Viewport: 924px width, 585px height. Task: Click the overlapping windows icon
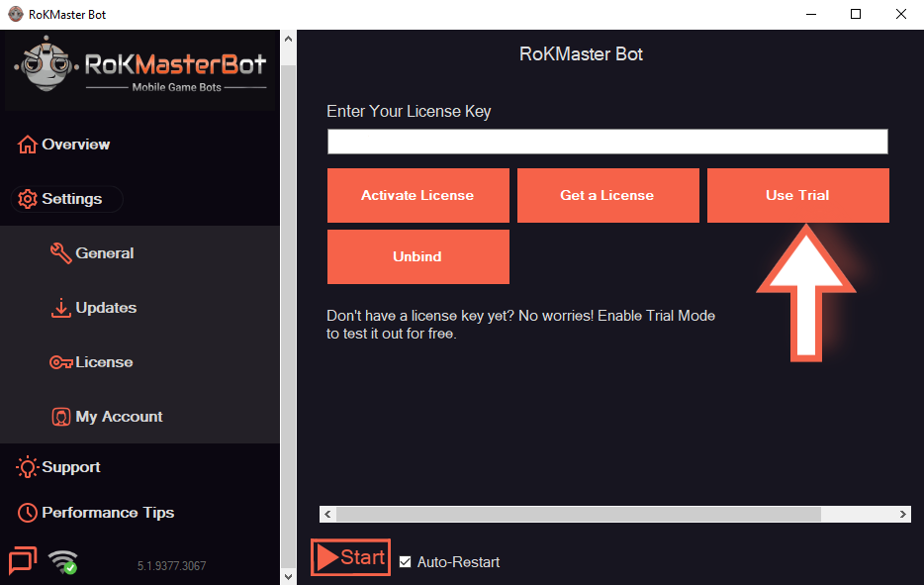coord(23,560)
